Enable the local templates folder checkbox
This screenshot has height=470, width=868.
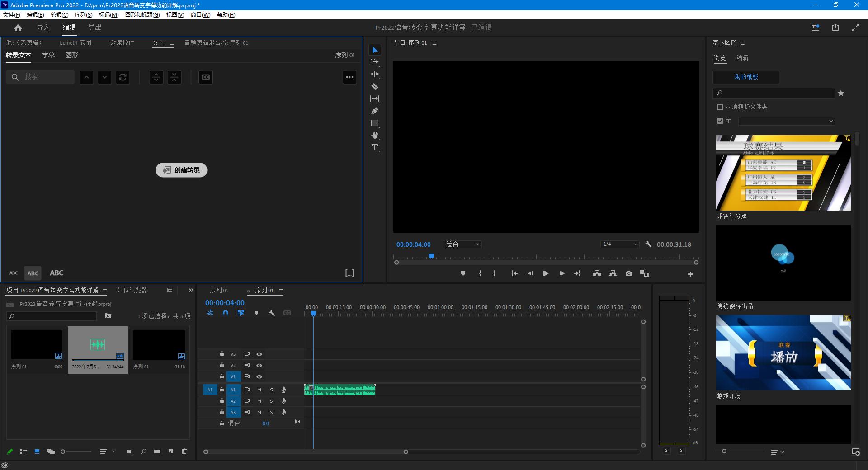point(720,107)
